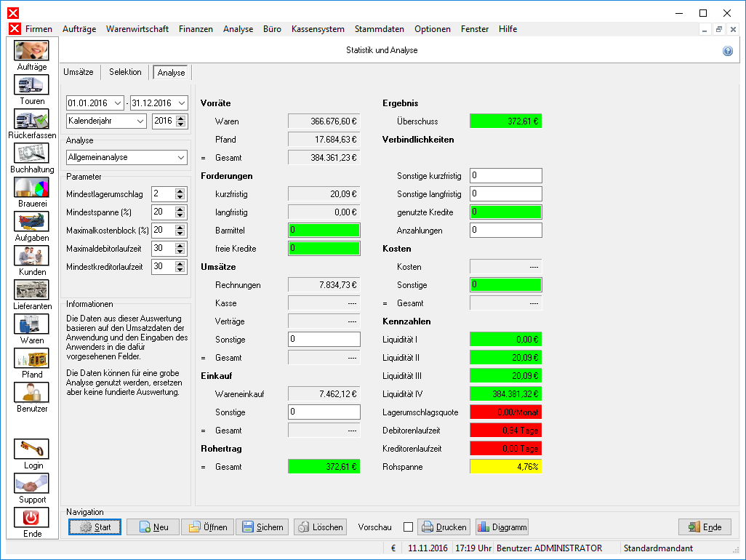Click the green Barmittel input field

coord(324,231)
